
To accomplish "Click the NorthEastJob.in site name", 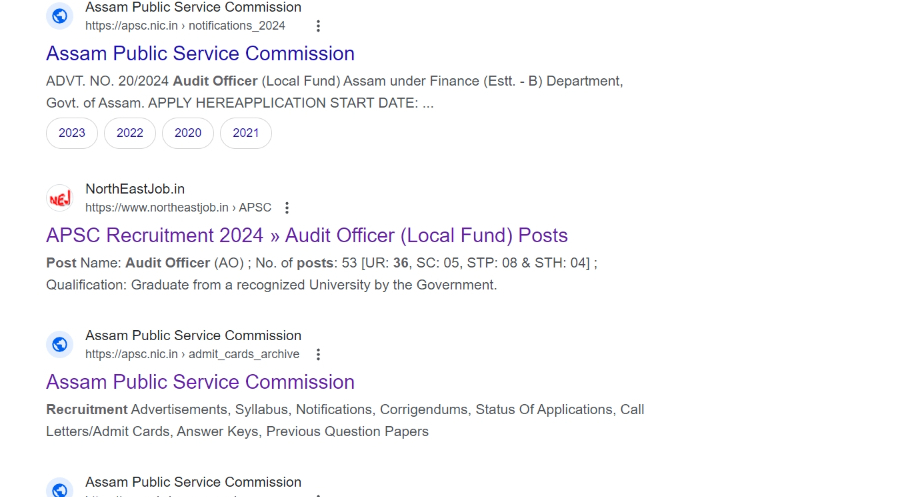I will pos(135,189).
